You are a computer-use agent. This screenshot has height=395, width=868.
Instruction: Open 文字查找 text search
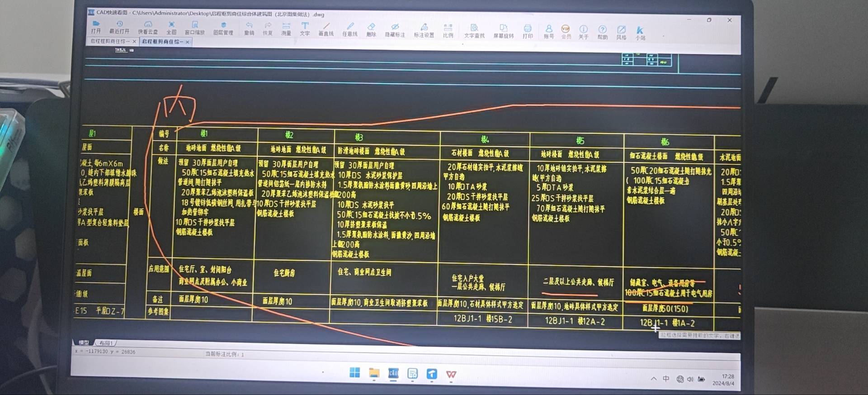[x=474, y=32]
